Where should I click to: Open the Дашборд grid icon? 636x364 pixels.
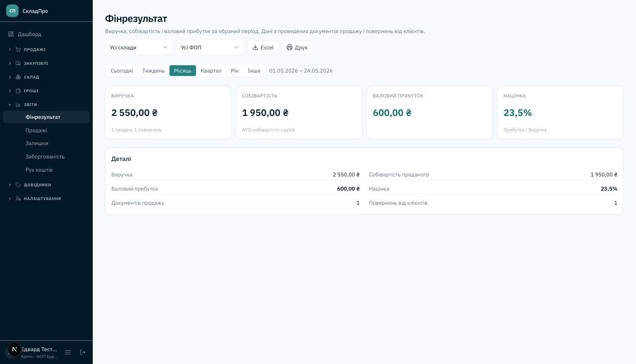coord(11,34)
